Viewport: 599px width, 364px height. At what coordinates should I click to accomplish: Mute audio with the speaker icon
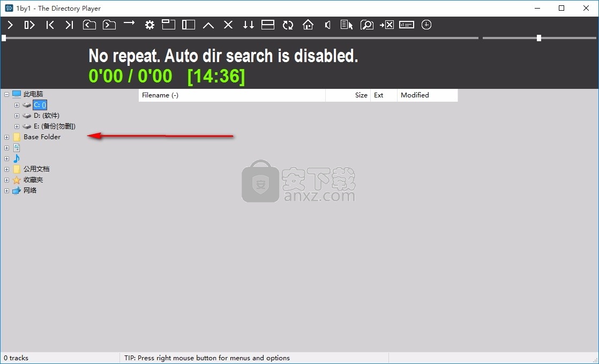click(x=327, y=25)
